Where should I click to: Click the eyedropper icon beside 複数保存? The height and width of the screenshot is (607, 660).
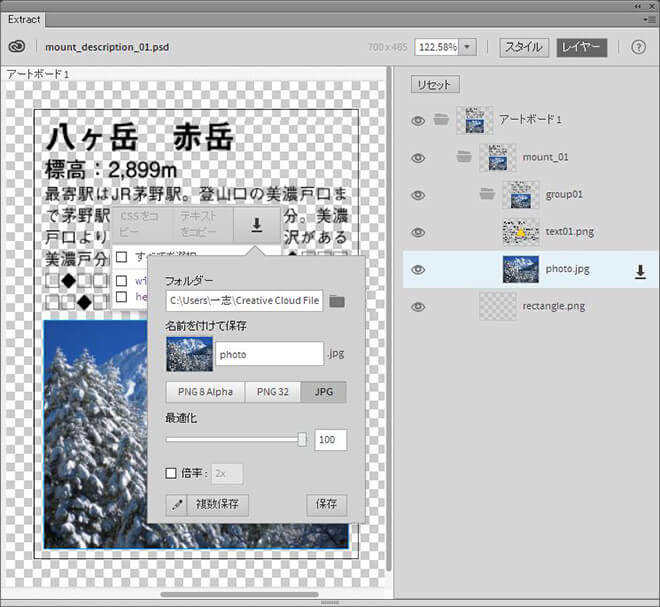(178, 505)
